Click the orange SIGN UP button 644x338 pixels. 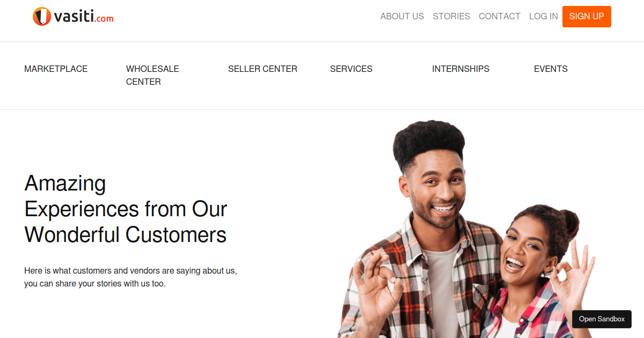(x=587, y=17)
